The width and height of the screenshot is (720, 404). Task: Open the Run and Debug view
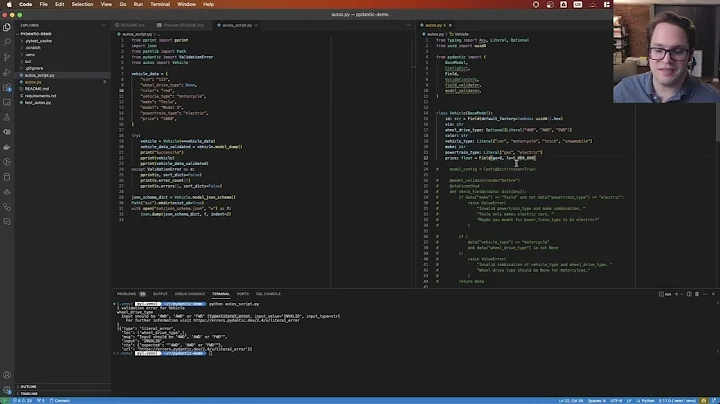tap(7, 72)
